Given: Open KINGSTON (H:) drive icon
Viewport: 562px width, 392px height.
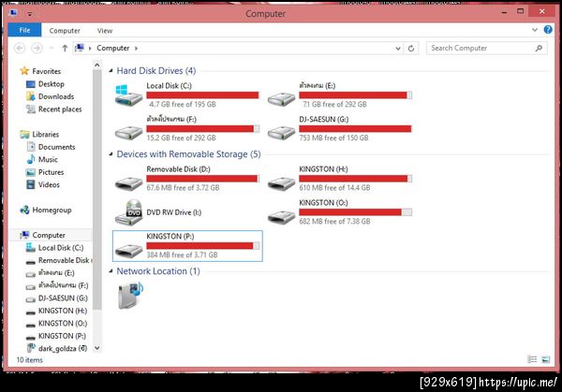Looking at the screenshot, I should 281,182.
